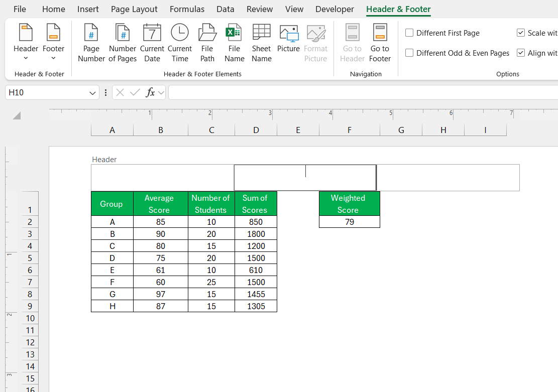This screenshot has width=558, height=392.
Task: Select column I header
Action: click(x=485, y=130)
